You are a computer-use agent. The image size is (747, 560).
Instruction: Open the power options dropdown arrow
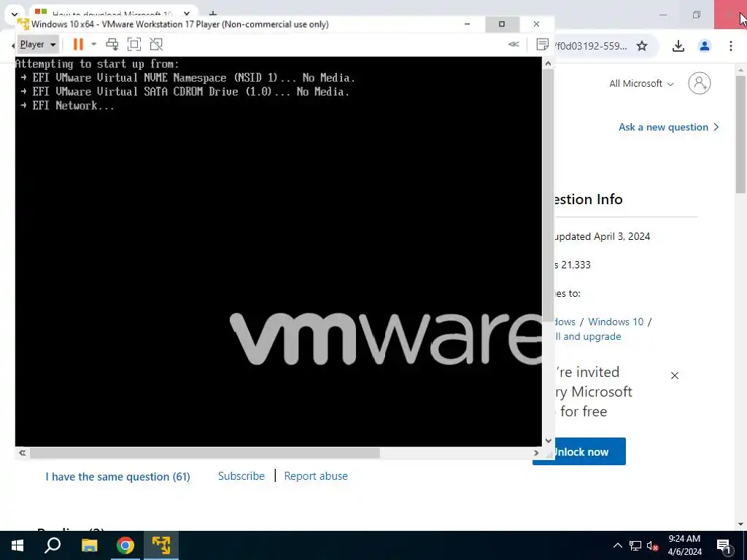[x=94, y=44]
